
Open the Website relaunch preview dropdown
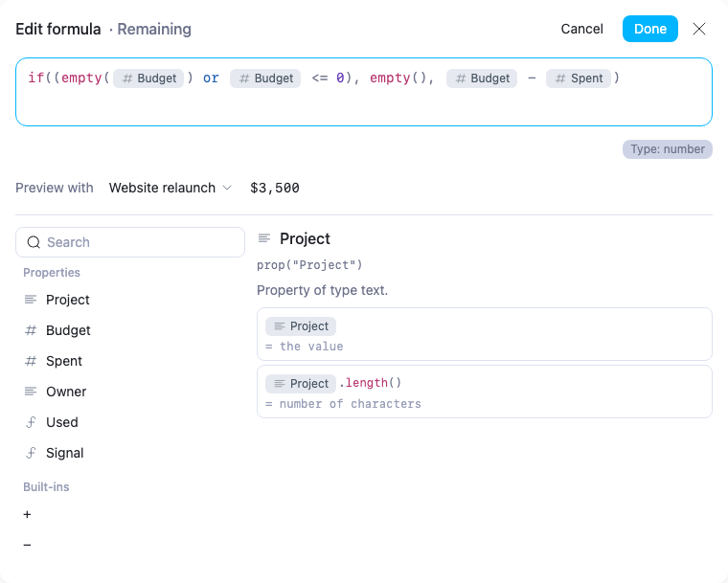[x=170, y=188]
